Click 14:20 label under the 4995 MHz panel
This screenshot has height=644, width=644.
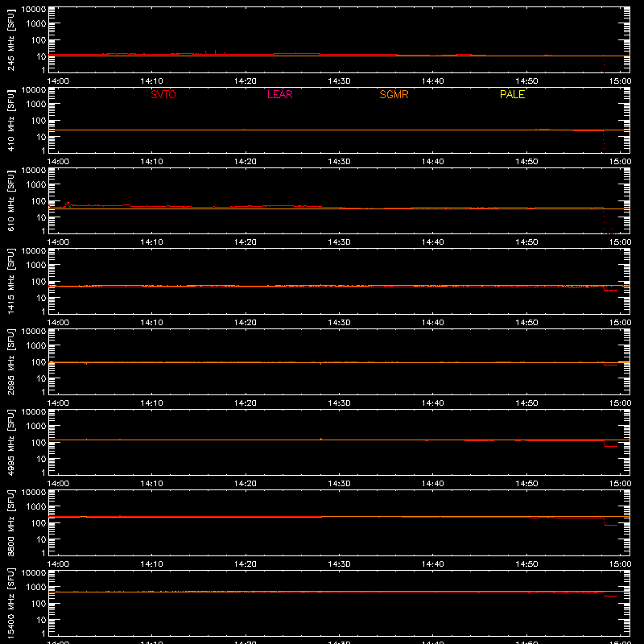coord(246,484)
